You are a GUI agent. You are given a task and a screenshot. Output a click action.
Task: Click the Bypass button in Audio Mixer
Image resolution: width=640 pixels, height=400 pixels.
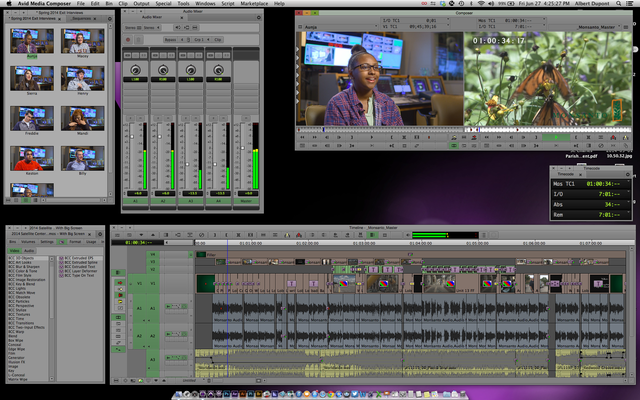pyautogui.click(x=171, y=40)
